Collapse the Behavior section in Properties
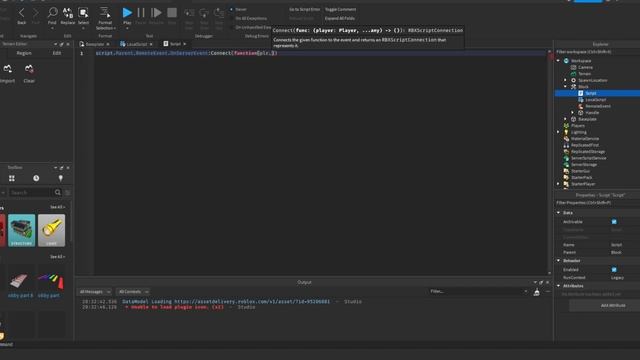Image resolution: width=640 pixels, height=360 pixels. 558,260
